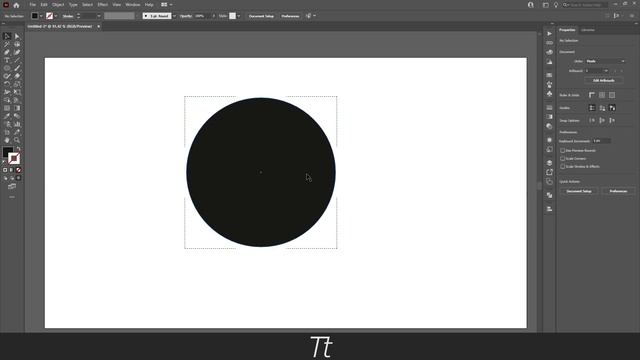Open stroke color dropdown arrow in control bar
The image size is (640, 360).
click(x=56, y=16)
